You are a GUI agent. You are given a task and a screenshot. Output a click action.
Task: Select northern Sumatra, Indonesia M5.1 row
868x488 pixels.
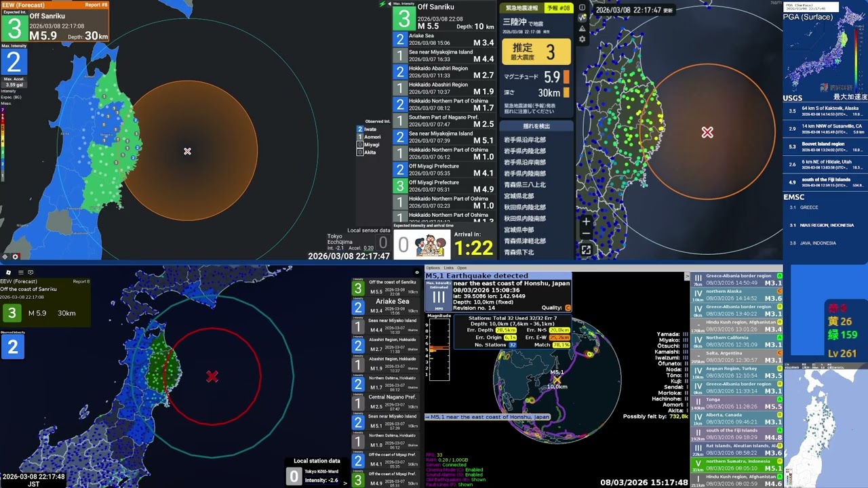(737, 464)
